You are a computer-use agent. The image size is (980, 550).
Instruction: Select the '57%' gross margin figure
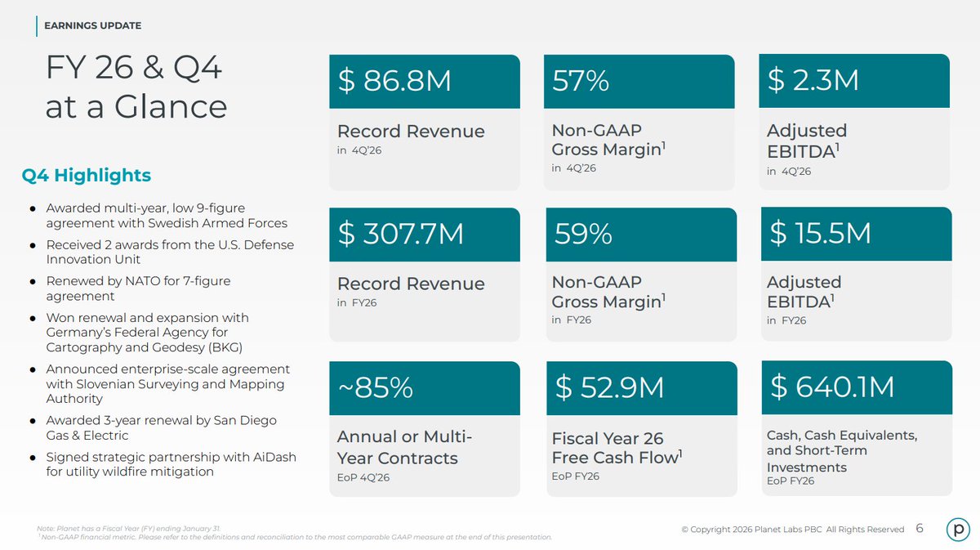tap(581, 81)
